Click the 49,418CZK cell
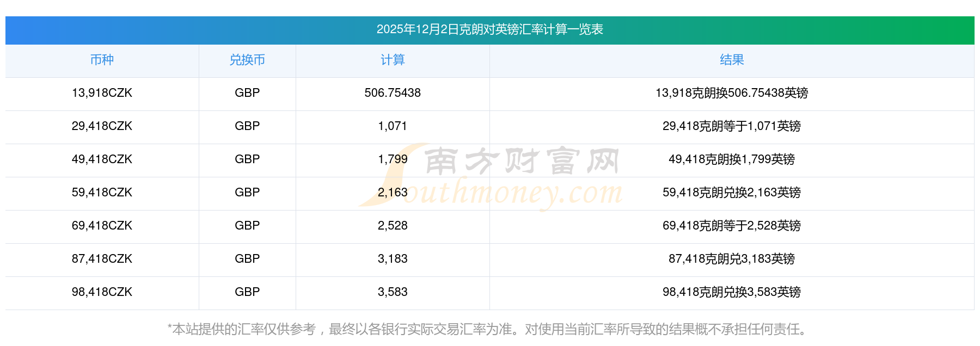The height and width of the screenshot is (346, 980). (102, 159)
